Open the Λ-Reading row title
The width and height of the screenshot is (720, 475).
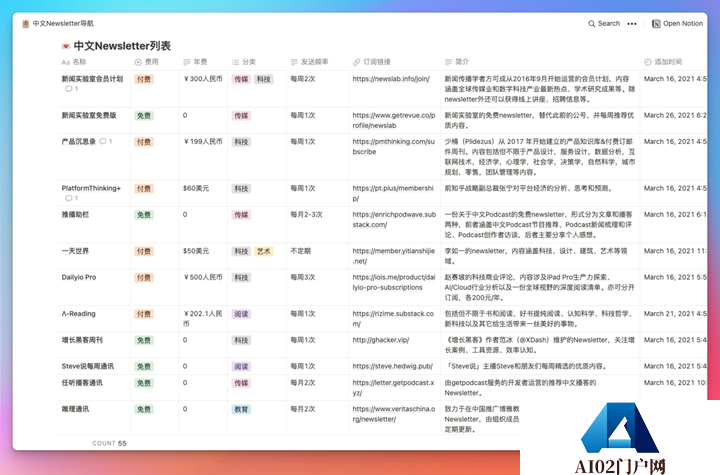(x=79, y=314)
